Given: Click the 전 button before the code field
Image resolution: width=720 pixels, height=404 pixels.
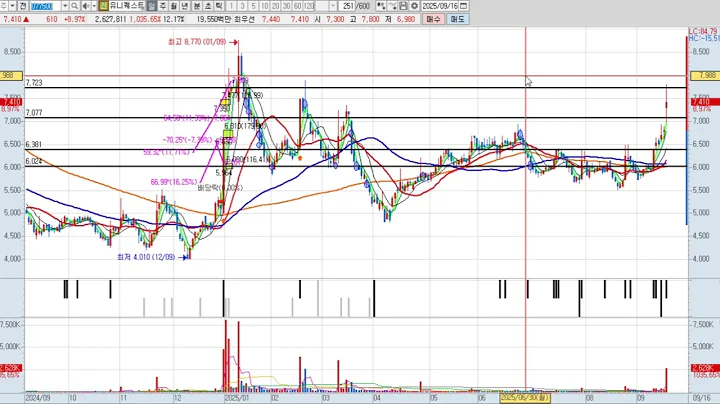Looking at the screenshot, I should click(23, 6).
